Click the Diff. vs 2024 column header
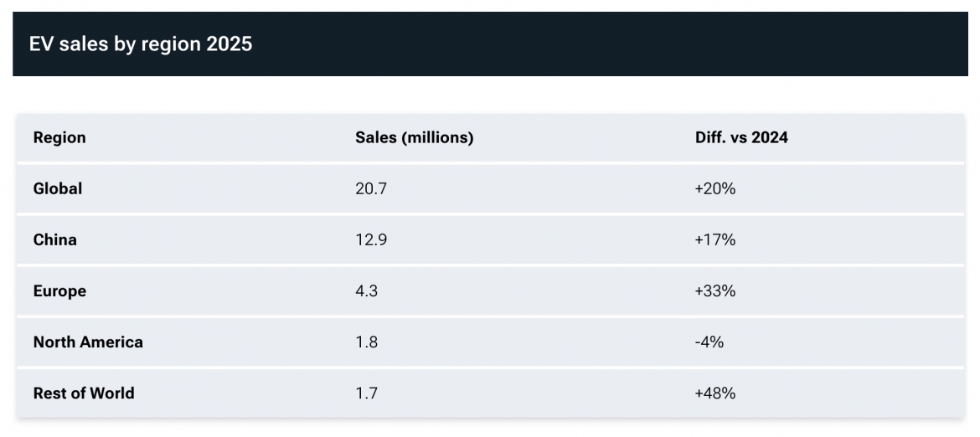 [741, 137]
